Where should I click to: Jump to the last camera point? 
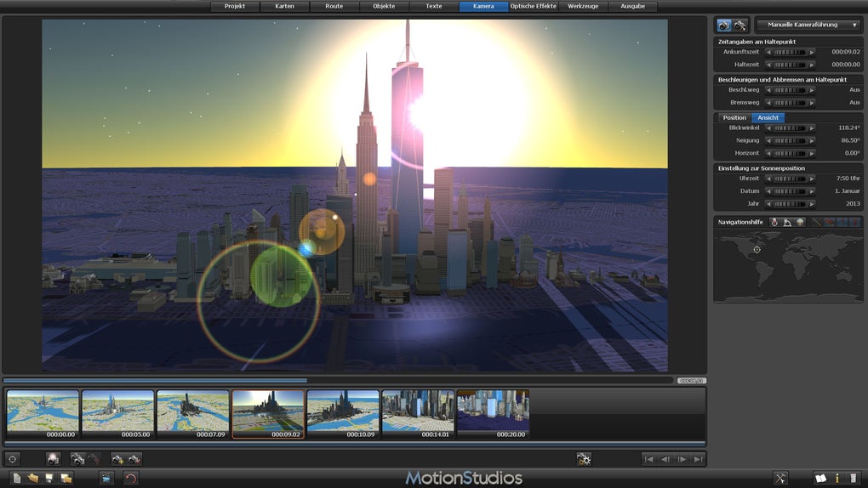698,459
